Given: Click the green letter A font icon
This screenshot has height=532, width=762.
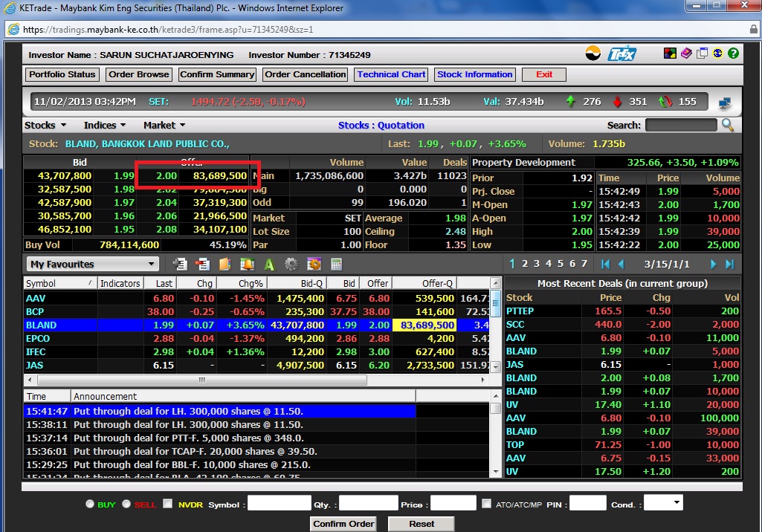Looking at the screenshot, I should click(269, 265).
